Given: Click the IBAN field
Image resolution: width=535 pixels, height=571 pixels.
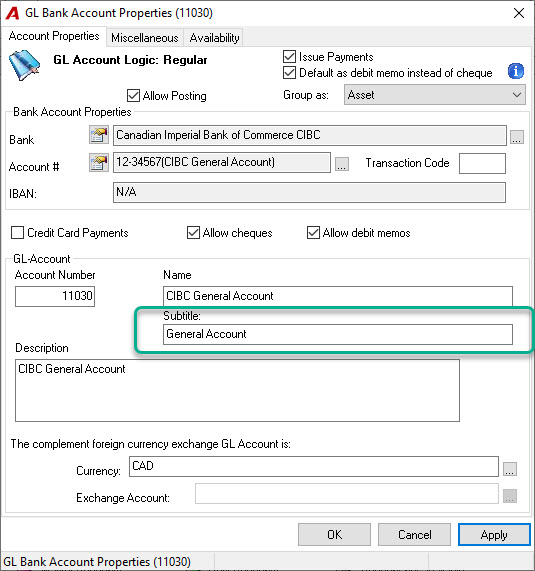Looking at the screenshot, I should point(309,192).
